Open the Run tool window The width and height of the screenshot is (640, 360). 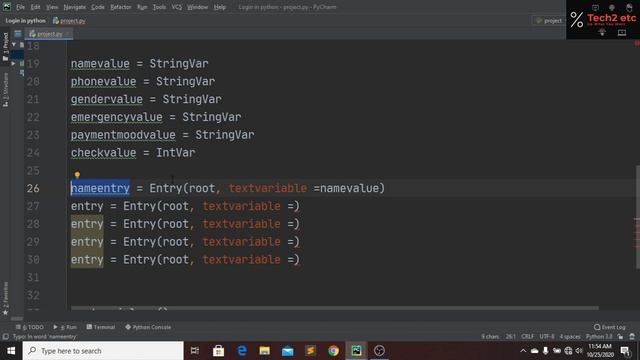click(x=65, y=327)
